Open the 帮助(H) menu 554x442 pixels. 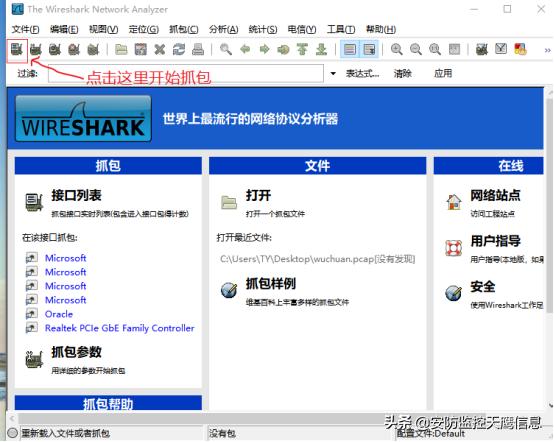[x=381, y=29]
